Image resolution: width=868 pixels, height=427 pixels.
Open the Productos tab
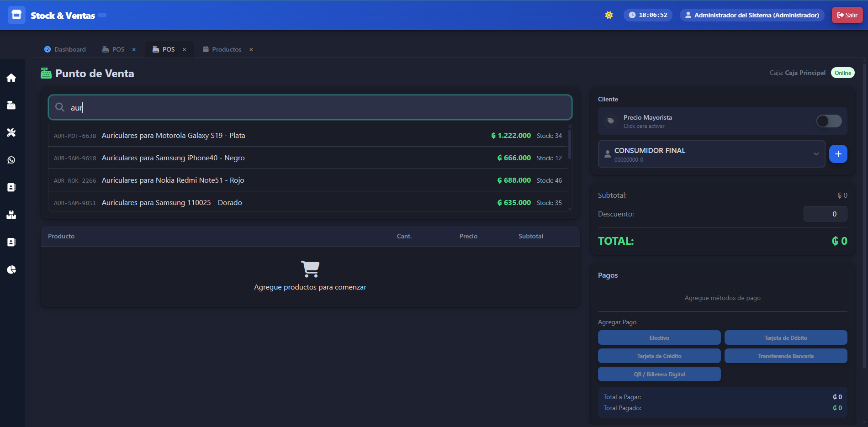coord(222,49)
